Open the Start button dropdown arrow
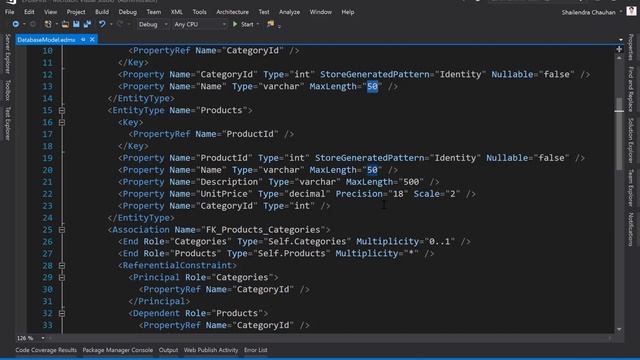Screen dimensions: 640x360 pos(258,24)
